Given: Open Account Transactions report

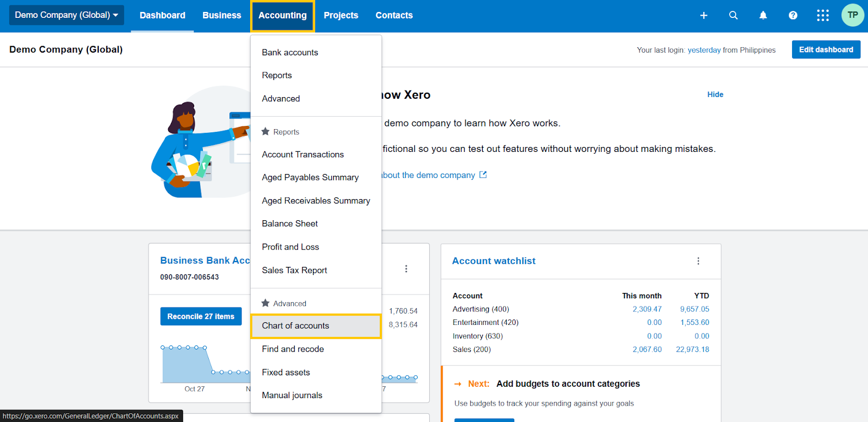Looking at the screenshot, I should point(316,155).
